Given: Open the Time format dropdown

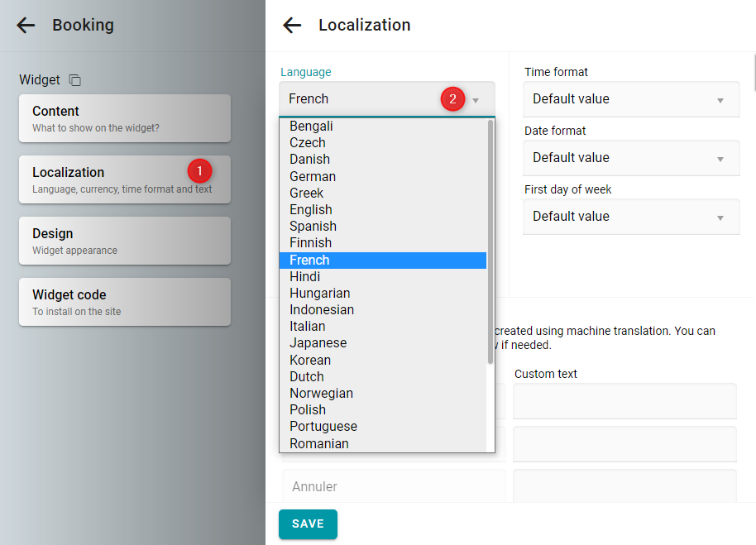Looking at the screenshot, I should point(631,99).
